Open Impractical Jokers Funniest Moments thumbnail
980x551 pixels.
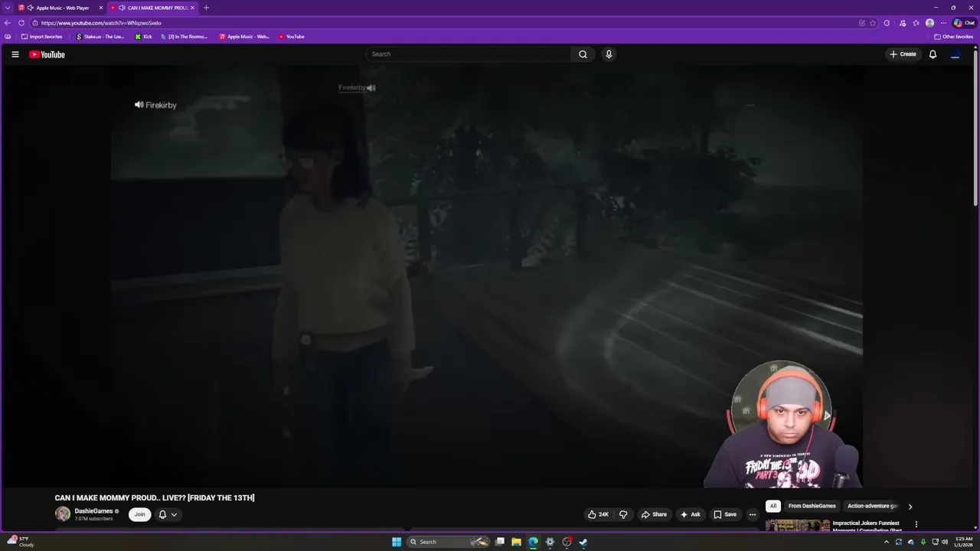798,525
